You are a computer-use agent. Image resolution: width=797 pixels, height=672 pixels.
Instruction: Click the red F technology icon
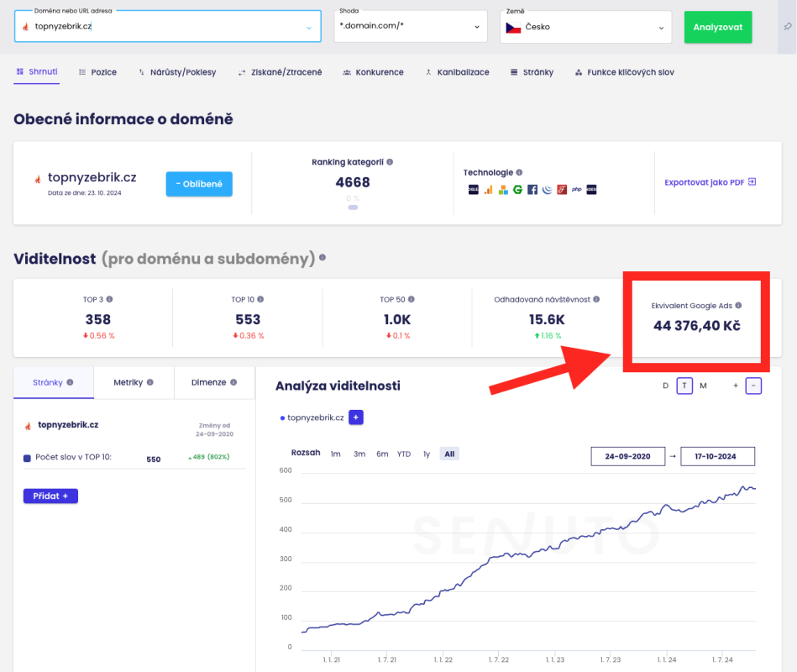click(562, 190)
